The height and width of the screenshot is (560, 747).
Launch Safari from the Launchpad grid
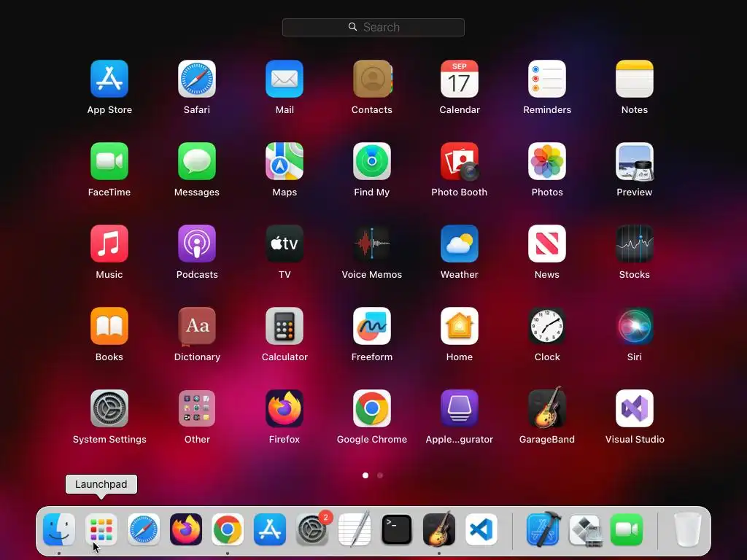tap(197, 79)
